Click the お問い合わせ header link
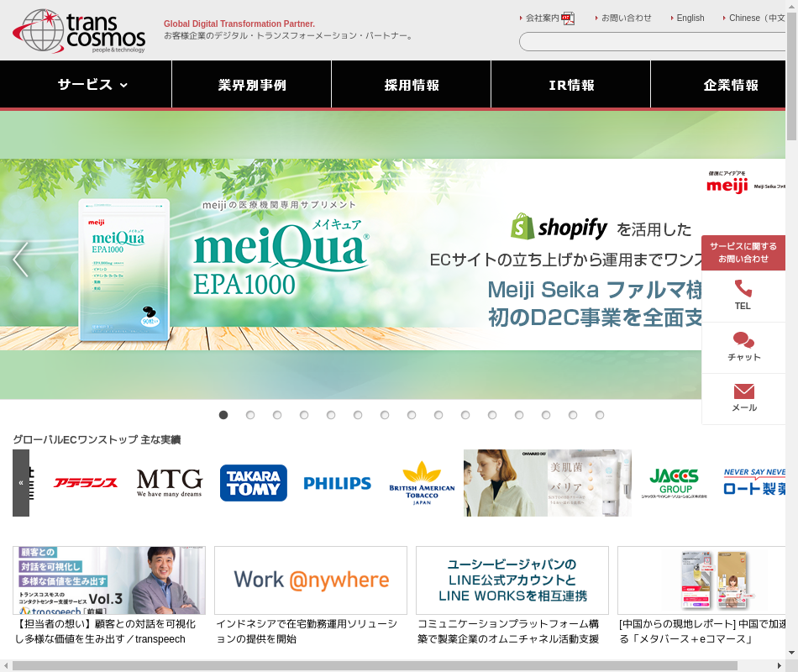Viewport: 798px width, 672px height. 627,18
